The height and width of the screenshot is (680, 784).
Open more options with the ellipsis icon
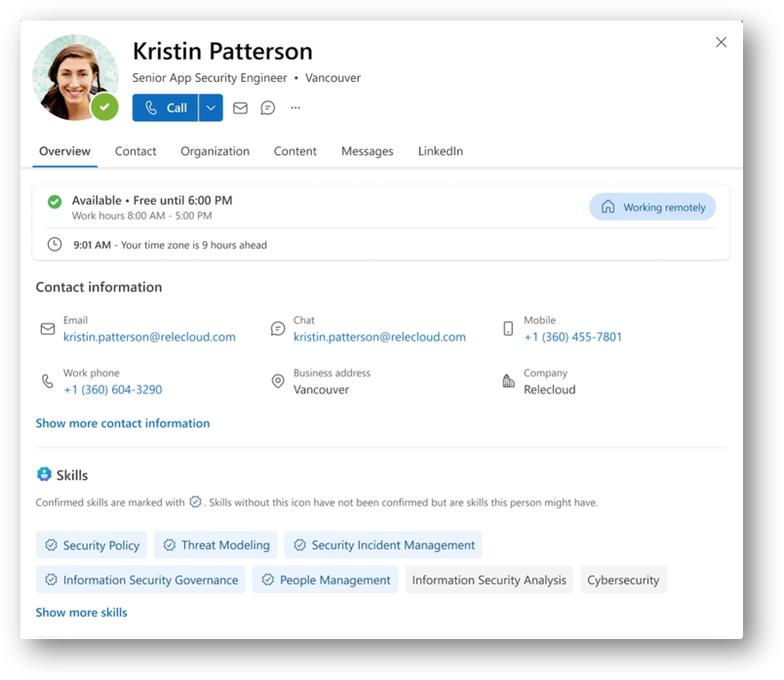coord(294,107)
